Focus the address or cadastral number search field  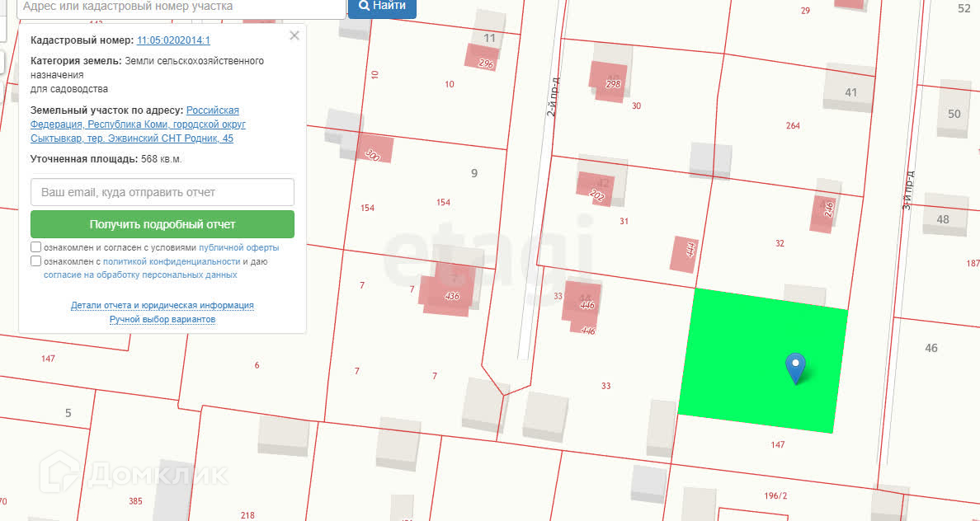click(x=181, y=7)
